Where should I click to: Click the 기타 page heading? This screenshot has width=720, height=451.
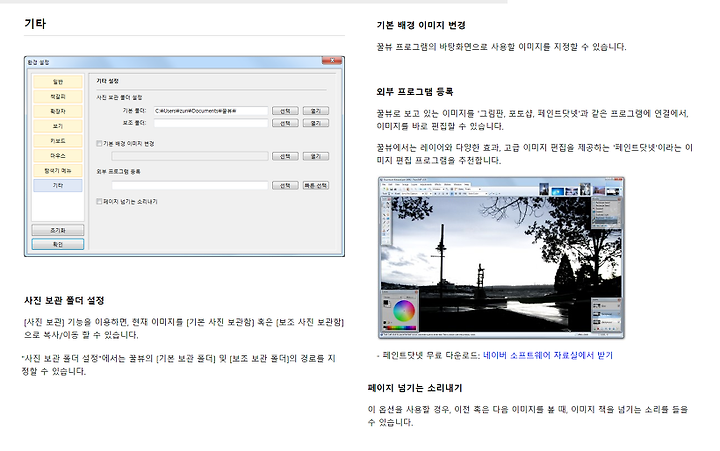[x=35, y=23]
